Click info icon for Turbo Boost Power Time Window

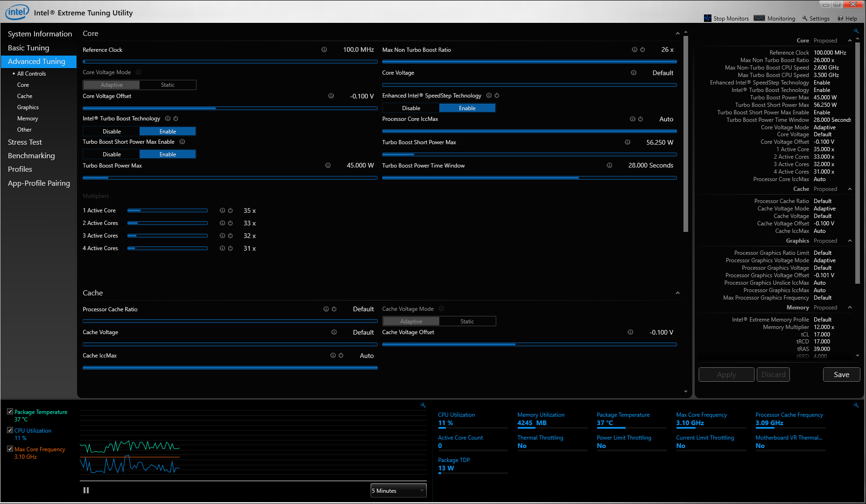coord(609,165)
